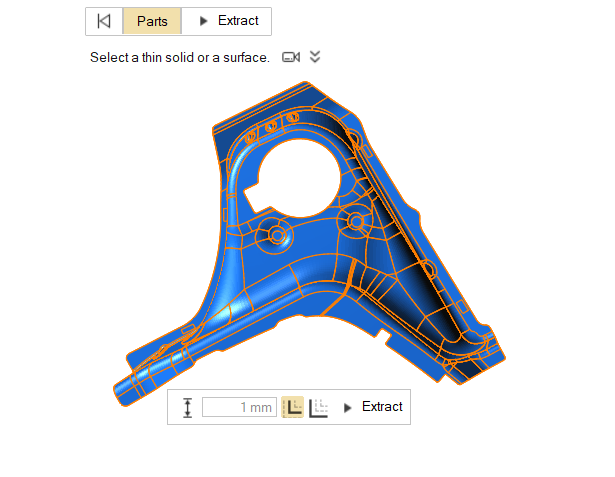Select the round boss on the right edge flange
The height and width of the screenshot is (477, 615).
pyautogui.click(x=428, y=268)
